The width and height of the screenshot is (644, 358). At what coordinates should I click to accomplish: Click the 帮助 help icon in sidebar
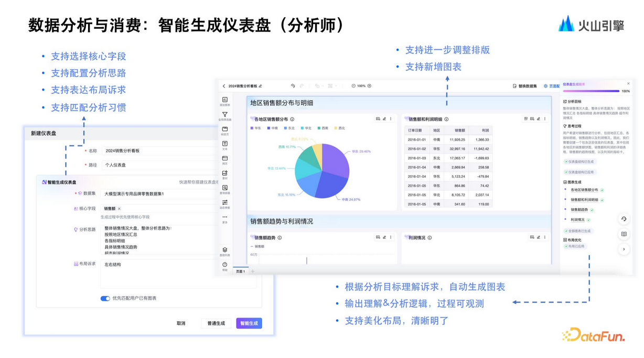tap(224, 265)
